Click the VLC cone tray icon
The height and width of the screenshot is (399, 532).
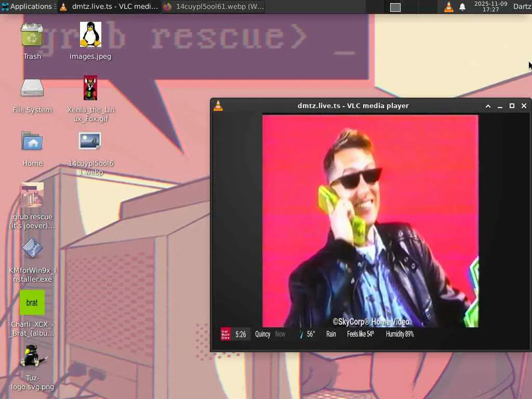pos(448,7)
